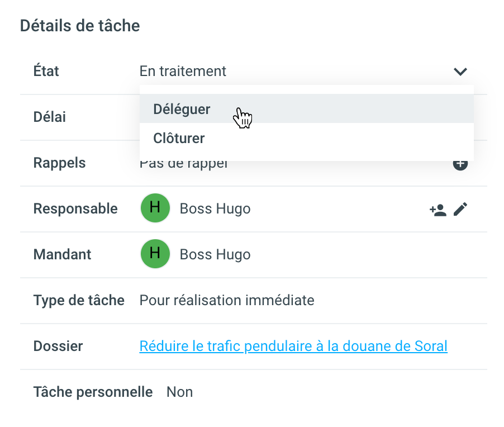Open the "Réduire le trafic pendulaire" dossier link
The image size is (504, 427).
(x=293, y=347)
